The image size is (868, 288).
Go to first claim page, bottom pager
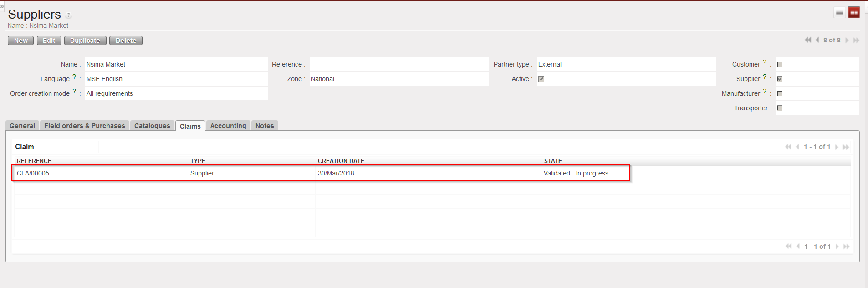click(x=788, y=247)
